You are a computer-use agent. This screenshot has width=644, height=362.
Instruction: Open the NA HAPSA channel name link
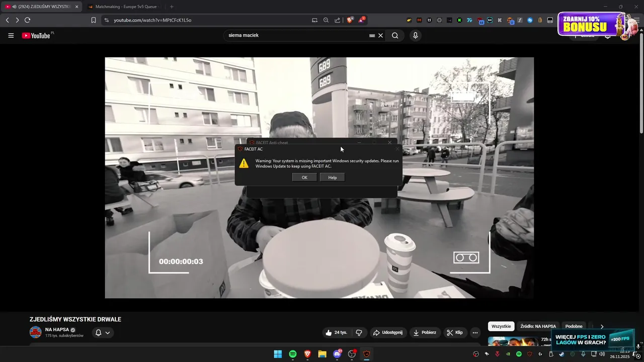[57, 329]
